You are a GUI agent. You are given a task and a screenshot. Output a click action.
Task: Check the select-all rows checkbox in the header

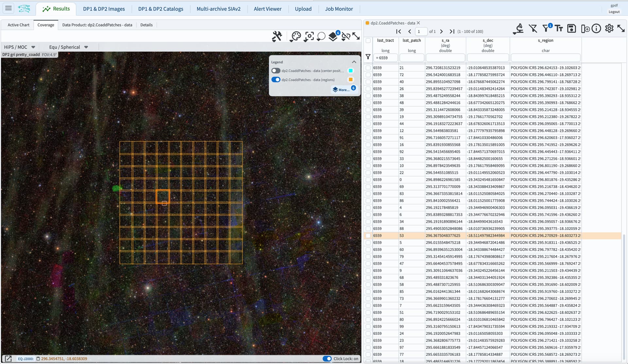tap(368, 41)
